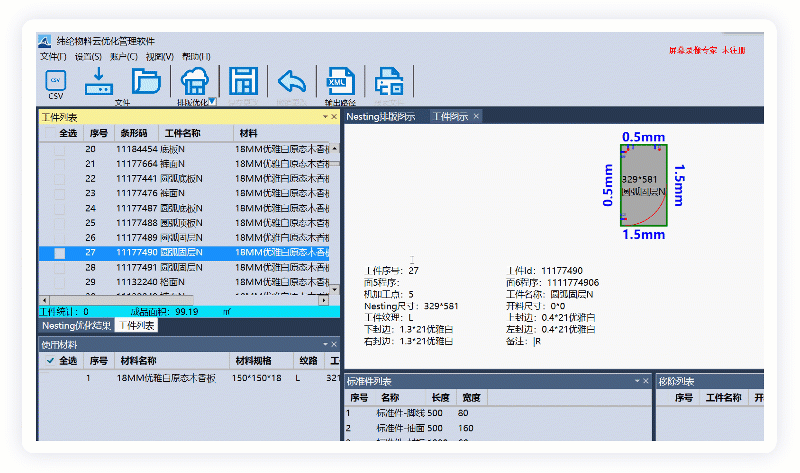800x473 pixels.
Task: Open the 标准件列表 panel dropdown arrow
Action: point(634,381)
